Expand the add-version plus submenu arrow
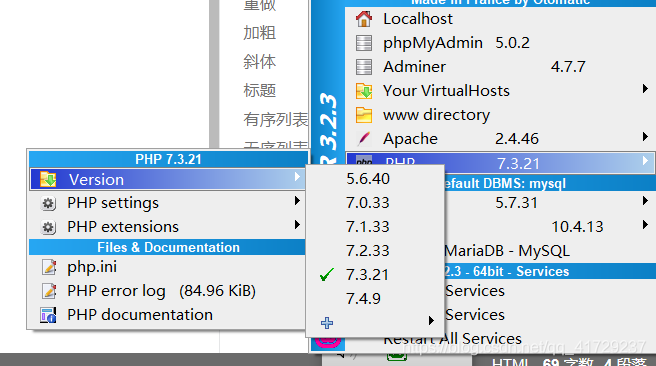 click(431, 321)
